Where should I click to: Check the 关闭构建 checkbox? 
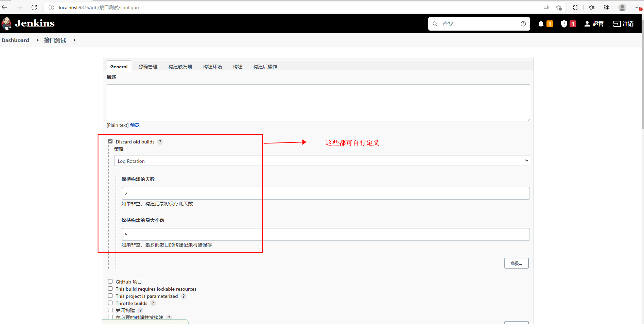pos(110,310)
